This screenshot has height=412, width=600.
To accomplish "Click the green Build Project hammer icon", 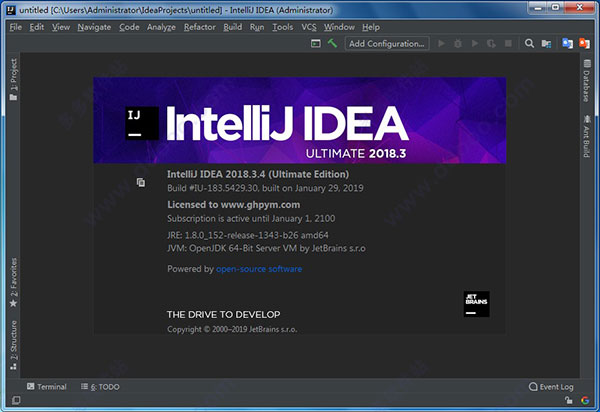I will (332, 43).
